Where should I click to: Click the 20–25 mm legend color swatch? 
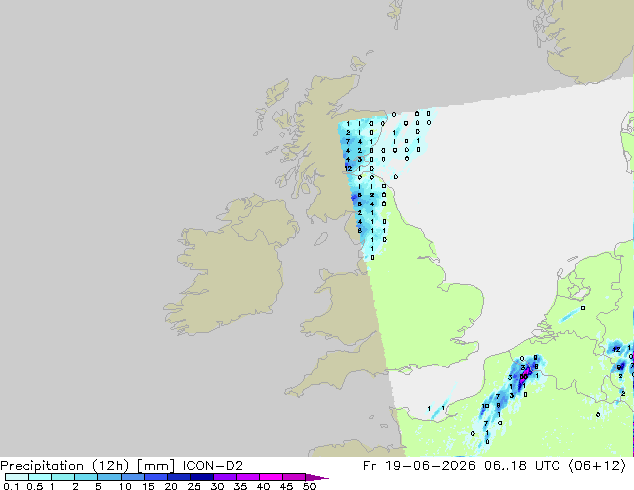[x=178, y=477]
